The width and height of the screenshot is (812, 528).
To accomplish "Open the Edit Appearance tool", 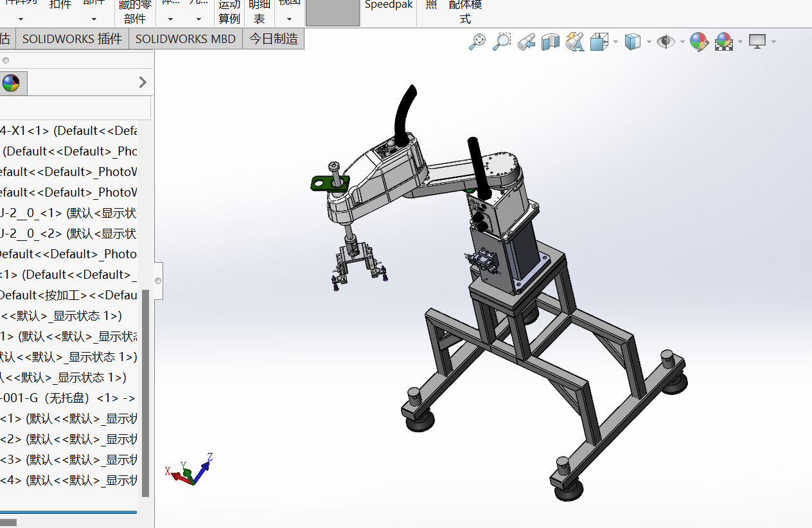I will [699, 42].
